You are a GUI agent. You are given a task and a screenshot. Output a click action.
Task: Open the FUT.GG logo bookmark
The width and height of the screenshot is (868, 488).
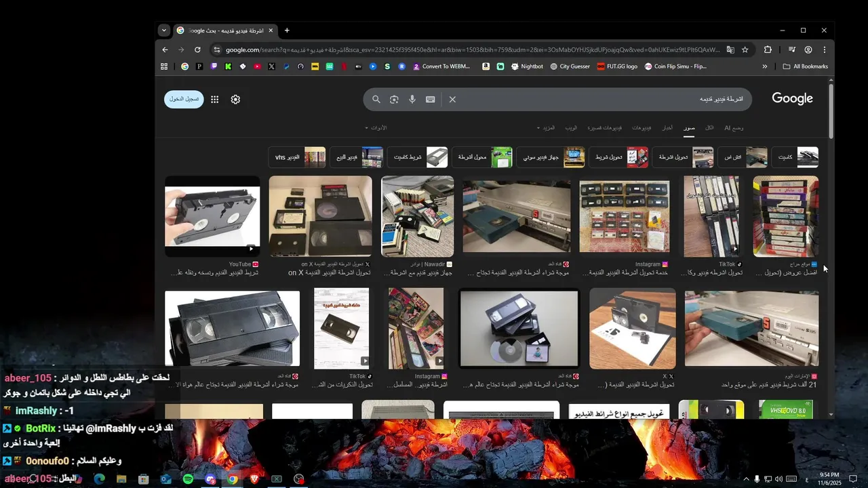[x=617, y=66]
